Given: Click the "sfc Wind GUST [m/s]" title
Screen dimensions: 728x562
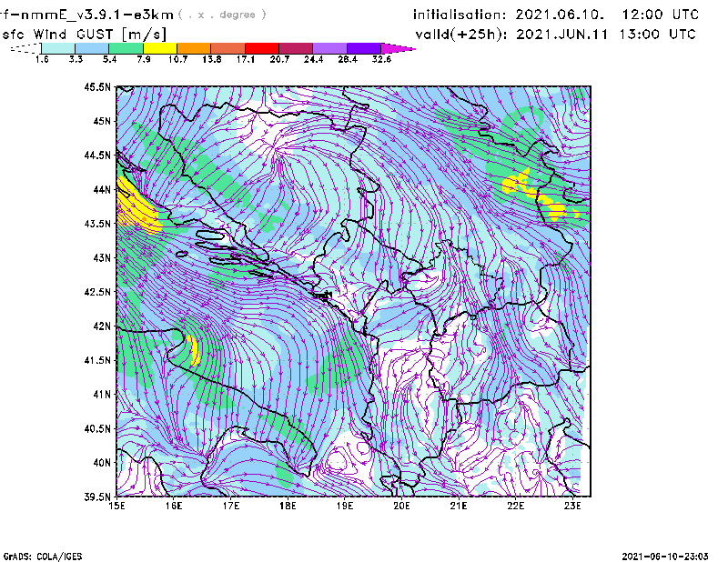Looking at the screenshot, I should pos(84,35).
